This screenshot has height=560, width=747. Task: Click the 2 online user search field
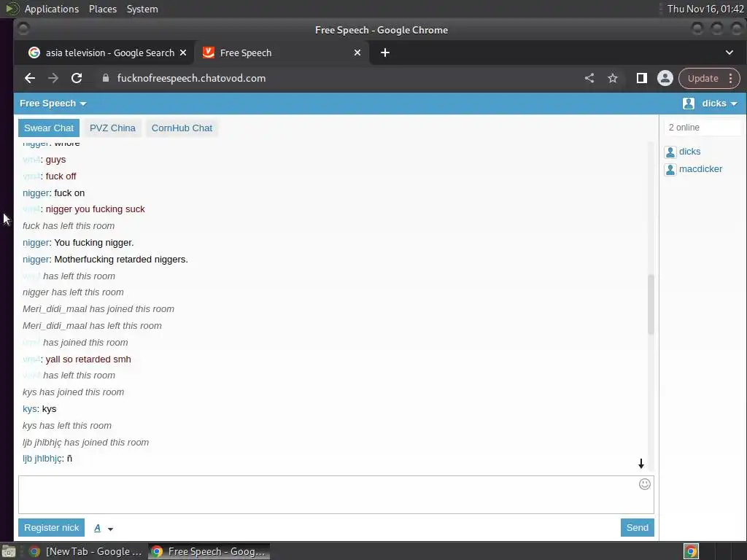(x=703, y=128)
